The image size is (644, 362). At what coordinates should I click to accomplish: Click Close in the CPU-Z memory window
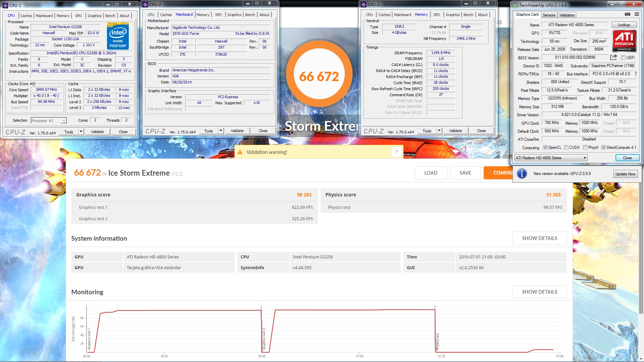(x=481, y=131)
